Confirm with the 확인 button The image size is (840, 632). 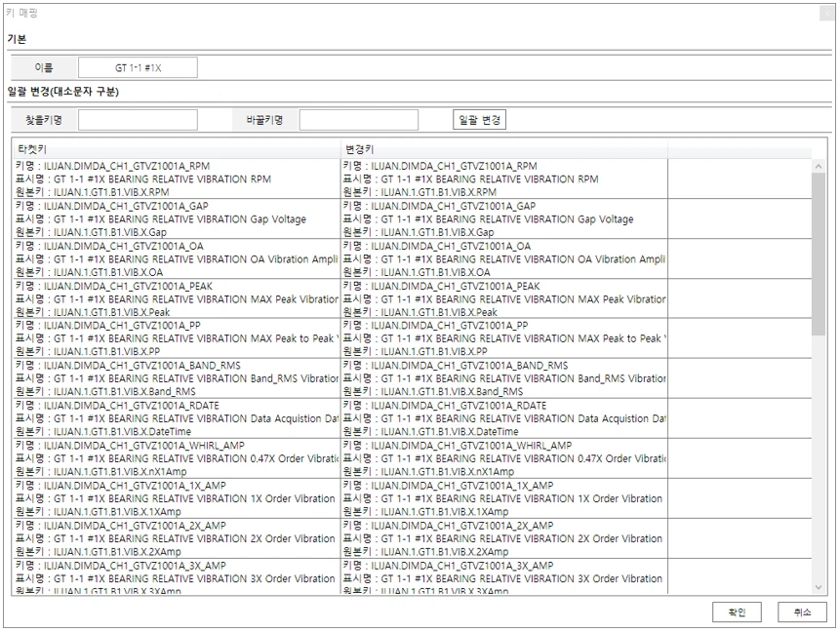click(x=737, y=612)
